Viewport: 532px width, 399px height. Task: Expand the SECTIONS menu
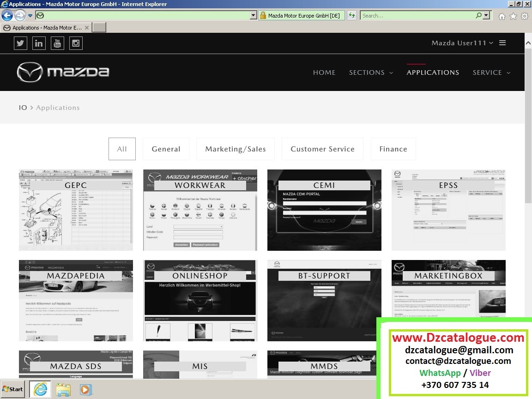pyautogui.click(x=371, y=73)
